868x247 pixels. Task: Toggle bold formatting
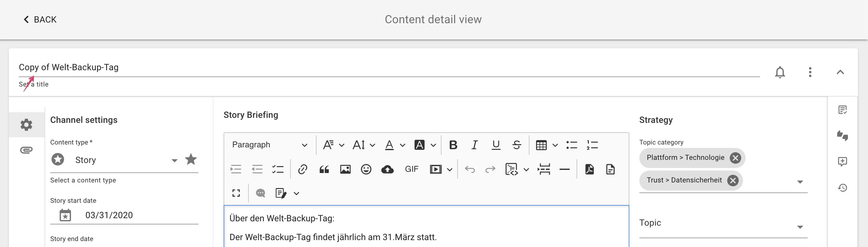click(453, 145)
